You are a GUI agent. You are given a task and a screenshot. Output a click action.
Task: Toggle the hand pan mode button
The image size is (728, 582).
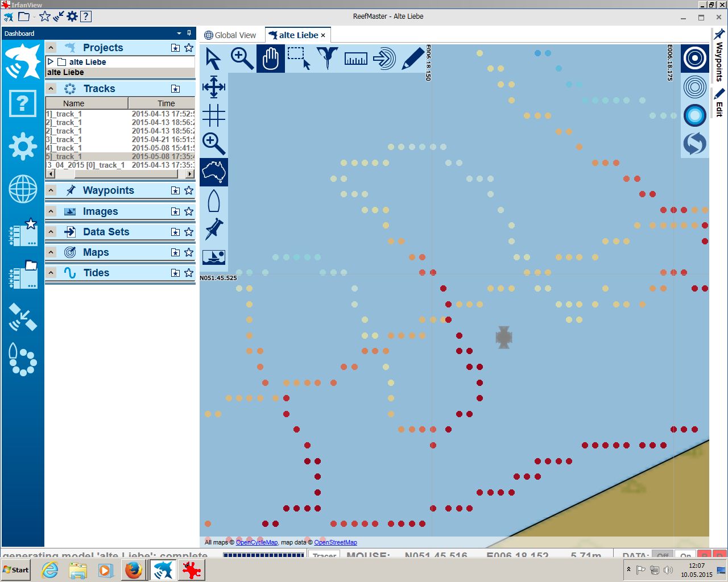(270, 59)
